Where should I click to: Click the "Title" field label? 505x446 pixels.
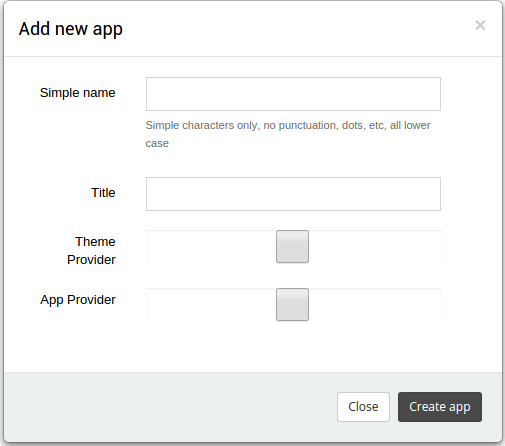point(103,193)
